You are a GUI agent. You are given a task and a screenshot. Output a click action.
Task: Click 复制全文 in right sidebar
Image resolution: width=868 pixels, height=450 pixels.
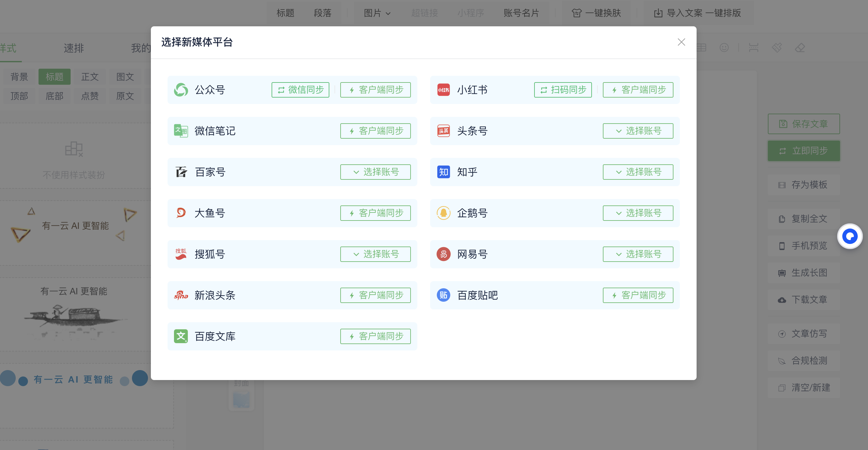click(804, 219)
